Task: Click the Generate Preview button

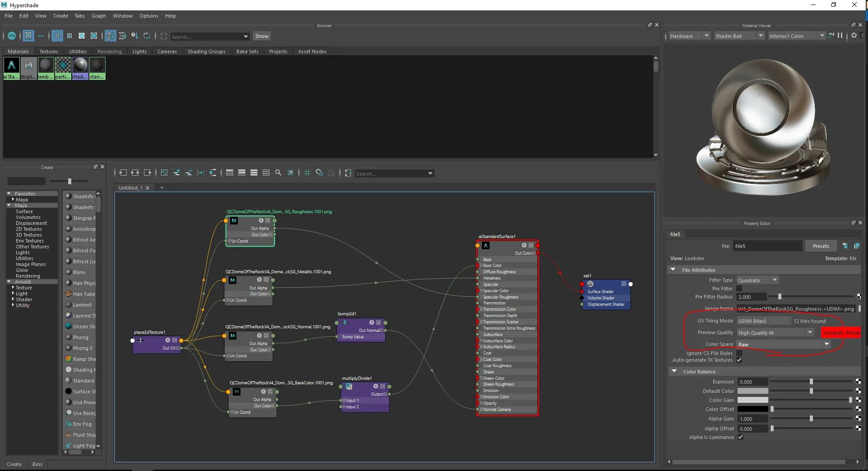Action: tap(841, 332)
